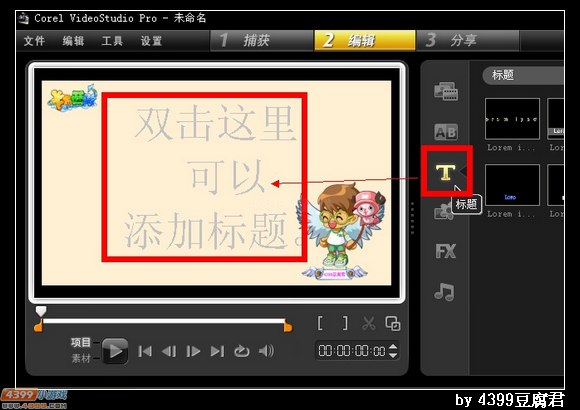Open the 文件 menu
580x410 pixels.
[x=34, y=41]
